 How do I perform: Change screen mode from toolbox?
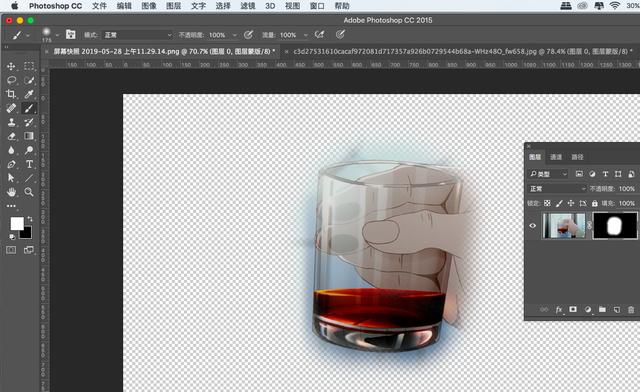pyautogui.click(x=29, y=250)
